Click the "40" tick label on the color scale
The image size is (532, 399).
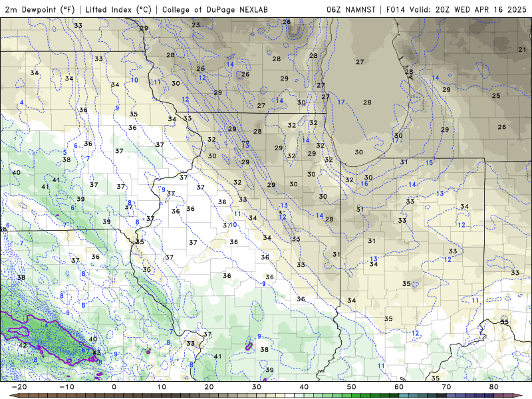click(x=304, y=387)
